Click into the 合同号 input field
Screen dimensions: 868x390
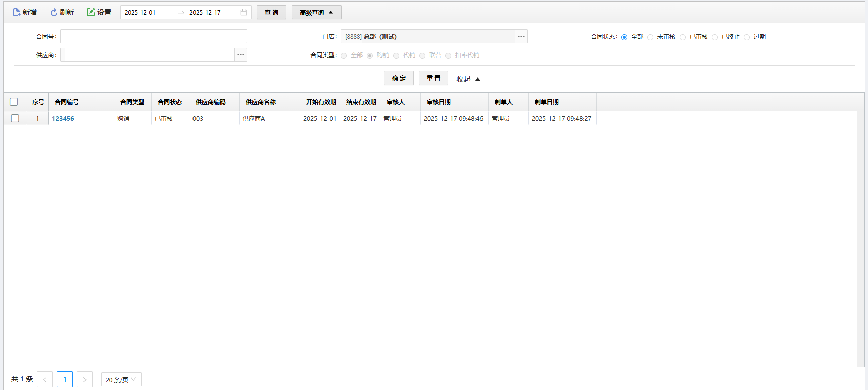click(x=153, y=36)
